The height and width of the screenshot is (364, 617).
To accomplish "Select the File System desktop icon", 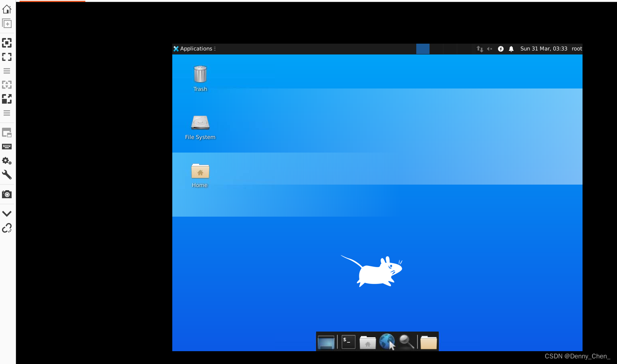I will [200, 127].
